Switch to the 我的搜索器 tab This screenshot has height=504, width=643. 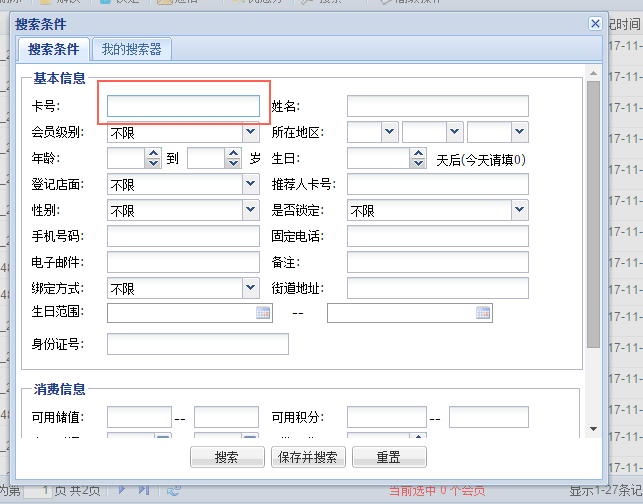pyautogui.click(x=131, y=49)
